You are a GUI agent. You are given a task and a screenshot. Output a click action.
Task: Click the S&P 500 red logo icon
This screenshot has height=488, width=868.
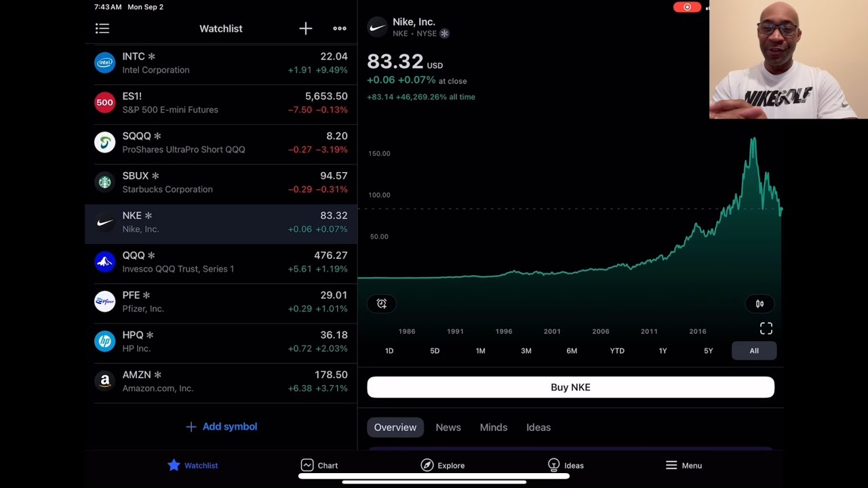pyautogui.click(x=104, y=103)
